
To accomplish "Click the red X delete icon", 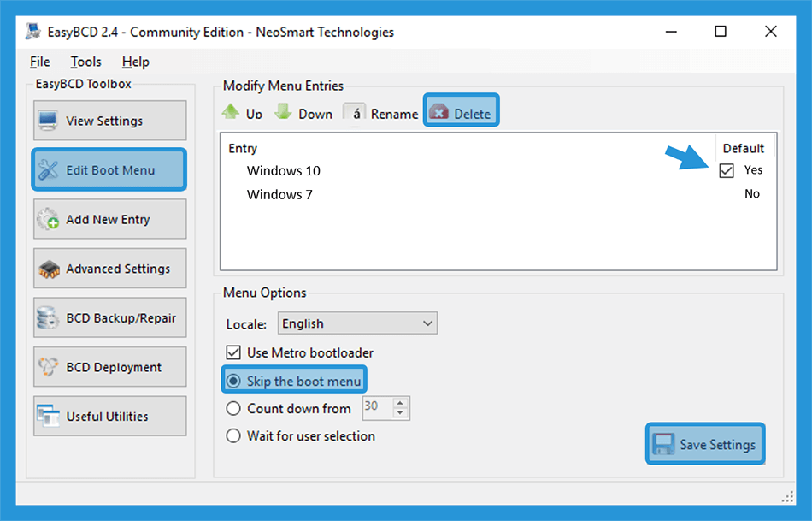I will [x=438, y=112].
